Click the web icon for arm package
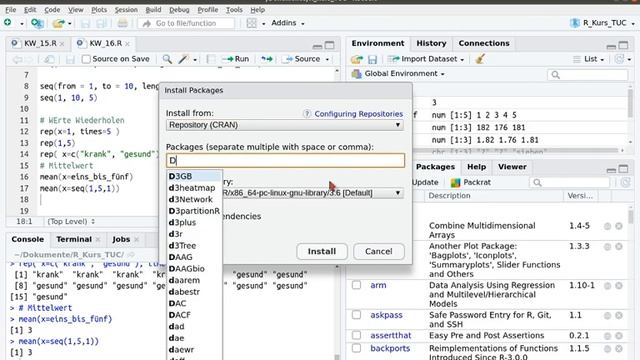 pyautogui.click(x=607, y=286)
